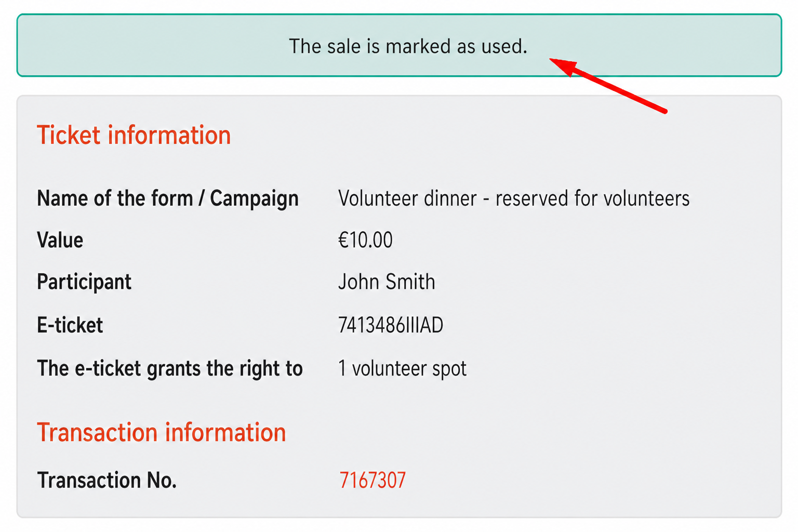Click the Volunteer dinner campaign name
798x532 pixels.
pyautogui.click(x=514, y=198)
